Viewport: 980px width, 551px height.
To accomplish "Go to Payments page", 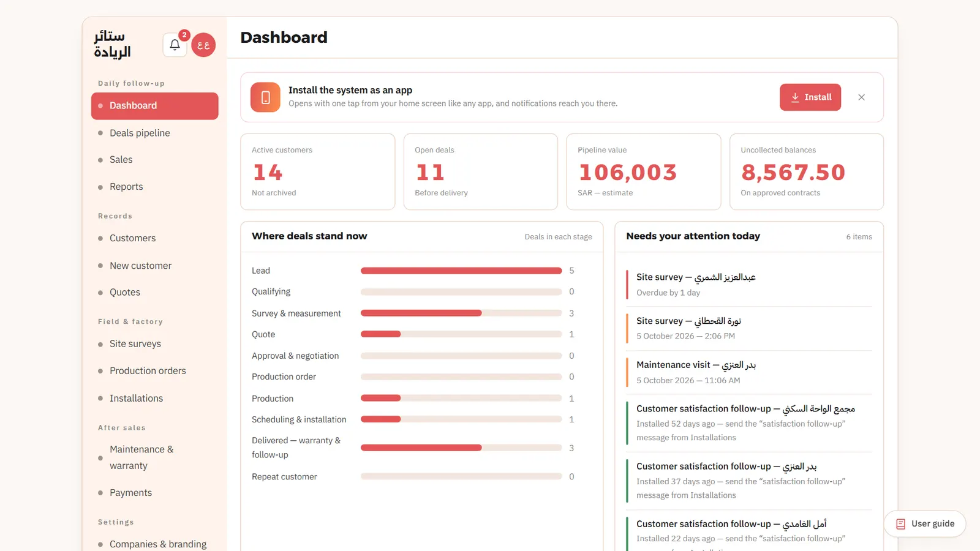I will 155,493.
